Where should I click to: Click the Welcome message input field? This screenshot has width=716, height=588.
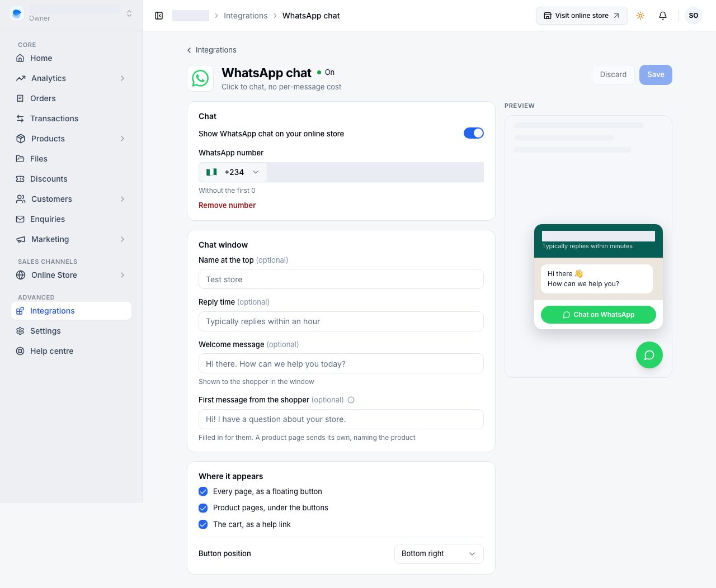click(x=341, y=364)
